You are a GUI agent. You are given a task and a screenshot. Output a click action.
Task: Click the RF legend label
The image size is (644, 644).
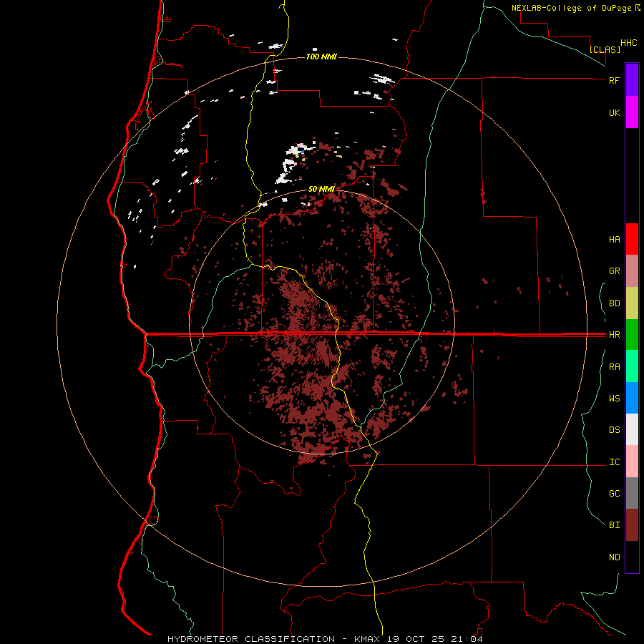click(x=614, y=80)
